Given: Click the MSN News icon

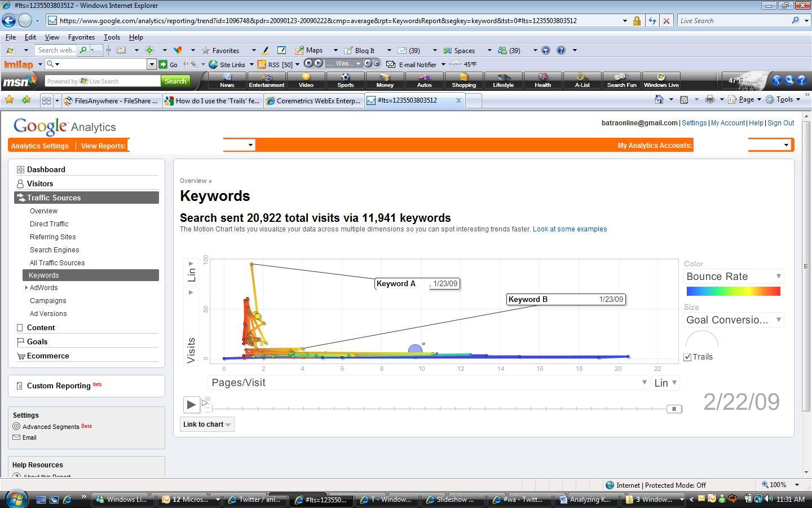Looking at the screenshot, I should tap(227, 81).
